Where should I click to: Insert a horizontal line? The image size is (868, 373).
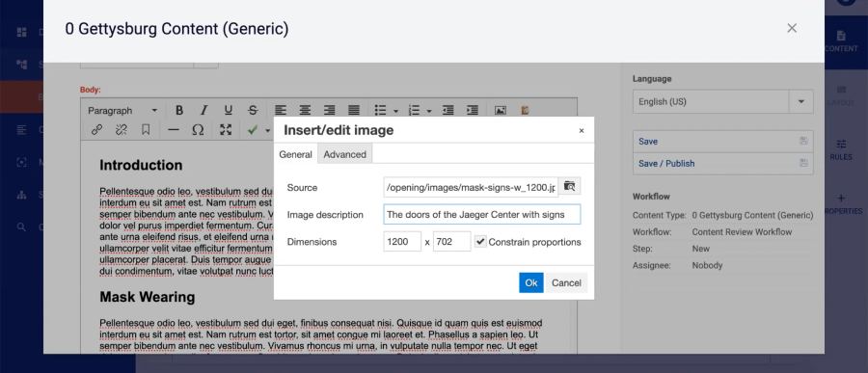174,129
